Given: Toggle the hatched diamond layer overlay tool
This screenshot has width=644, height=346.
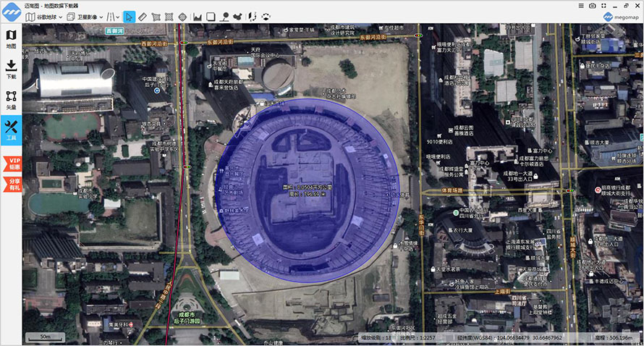Looking at the screenshot, I should 183,17.
